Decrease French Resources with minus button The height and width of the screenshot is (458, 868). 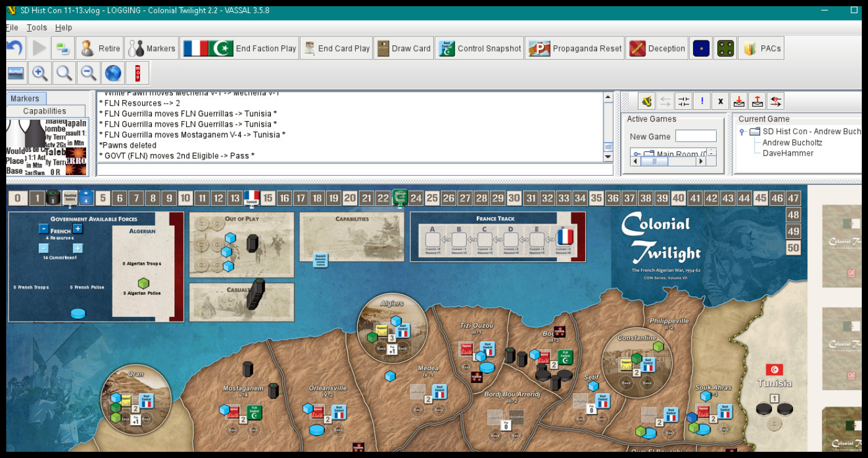[x=43, y=228]
